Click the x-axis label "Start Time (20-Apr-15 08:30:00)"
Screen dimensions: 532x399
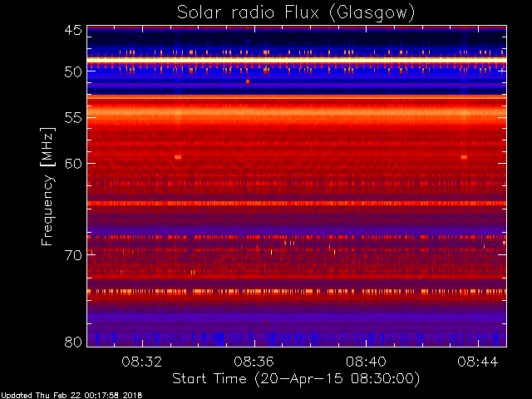pos(296,379)
